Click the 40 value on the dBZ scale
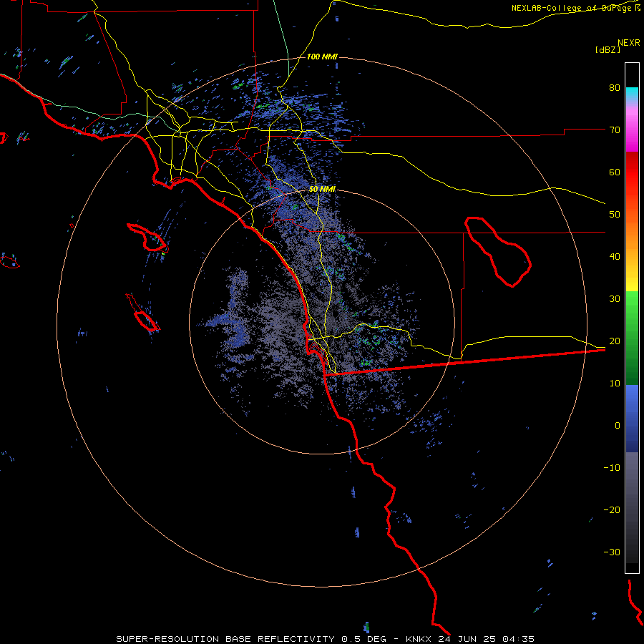Screen dimensions: 644x644 click(615, 257)
